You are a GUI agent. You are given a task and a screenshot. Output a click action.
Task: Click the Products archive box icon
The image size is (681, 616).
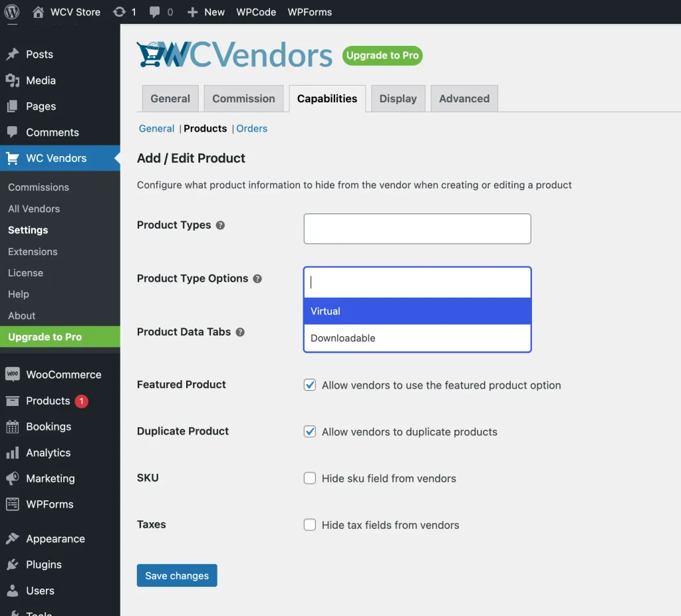point(13,401)
